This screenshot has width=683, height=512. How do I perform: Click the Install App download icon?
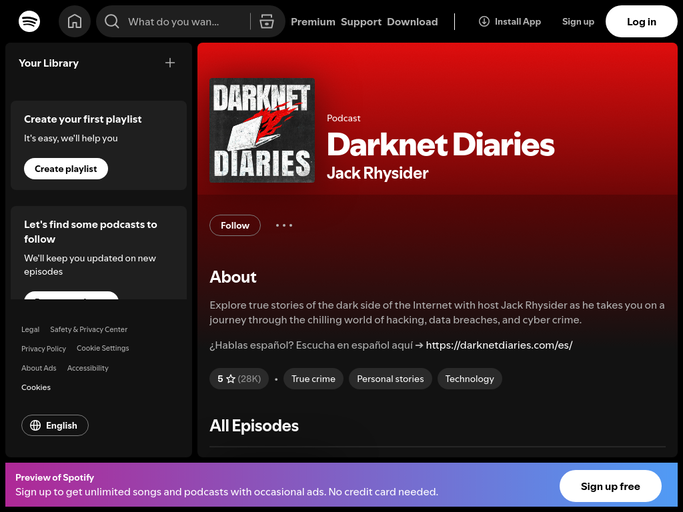coord(484,21)
